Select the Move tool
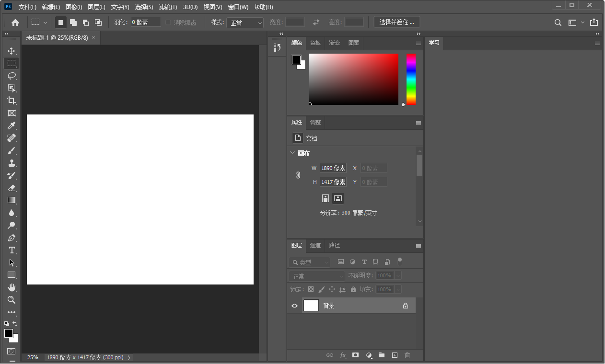Image resolution: width=605 pixels, height=364 pixels. click(12, 50)
